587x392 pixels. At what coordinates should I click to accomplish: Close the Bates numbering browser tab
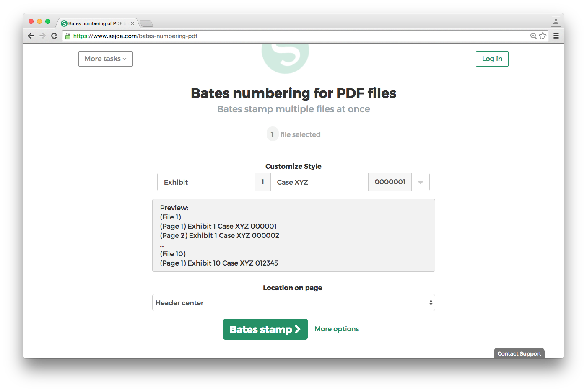132,23
